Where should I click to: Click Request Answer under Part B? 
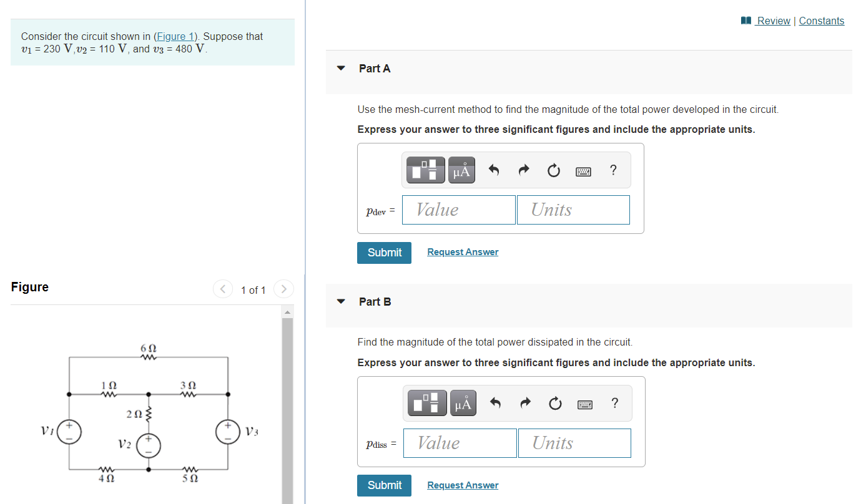pos(463,485)
